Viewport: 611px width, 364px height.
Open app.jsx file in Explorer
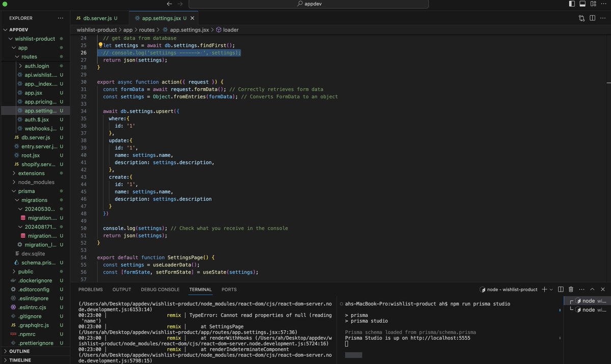tap(35, 93)
